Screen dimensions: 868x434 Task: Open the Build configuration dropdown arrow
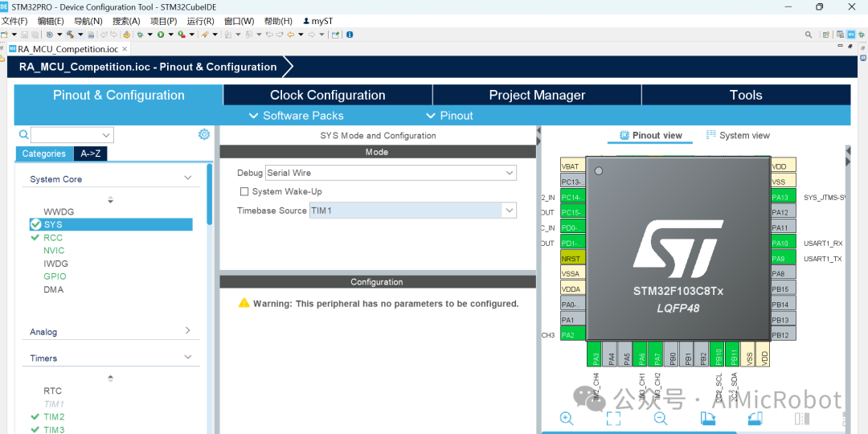click(80, 35)
